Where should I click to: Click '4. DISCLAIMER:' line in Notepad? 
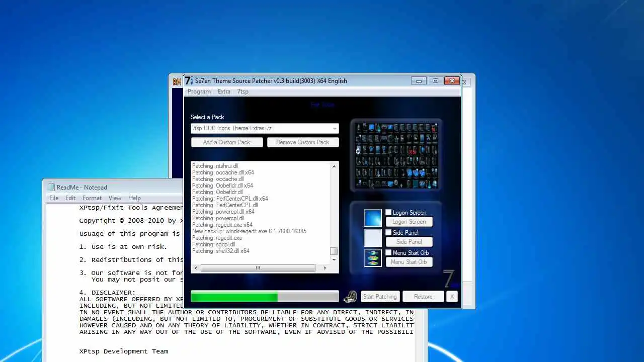tap(107, 292)
